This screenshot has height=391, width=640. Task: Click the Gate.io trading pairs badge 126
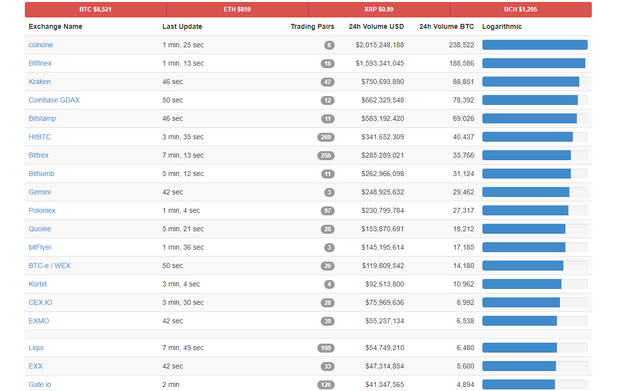coord(326,384)
